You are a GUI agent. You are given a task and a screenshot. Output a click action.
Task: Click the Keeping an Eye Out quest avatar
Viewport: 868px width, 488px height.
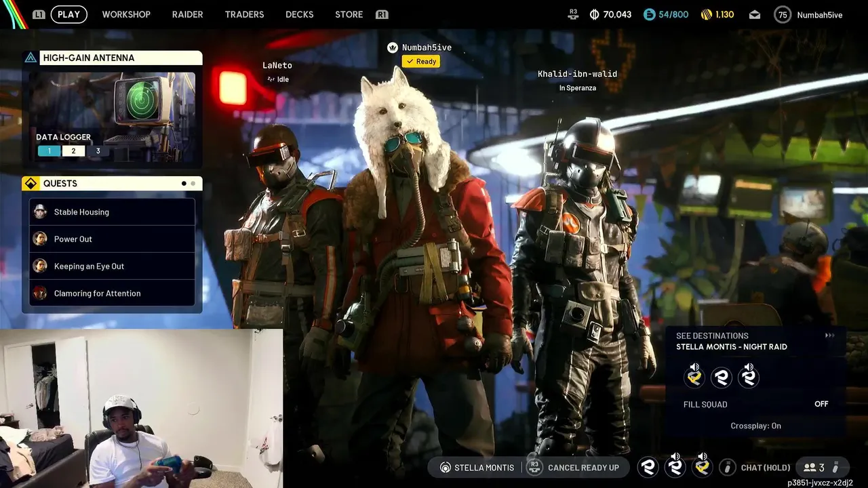tap(40, 266)
